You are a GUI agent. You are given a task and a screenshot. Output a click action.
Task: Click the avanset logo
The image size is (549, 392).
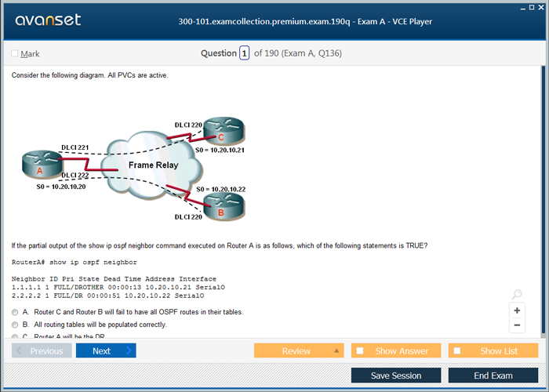[48, 20]
